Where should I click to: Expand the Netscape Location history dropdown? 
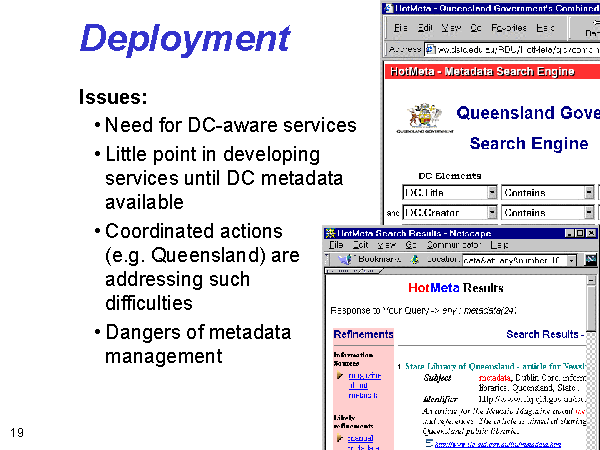tap(571, 260)
